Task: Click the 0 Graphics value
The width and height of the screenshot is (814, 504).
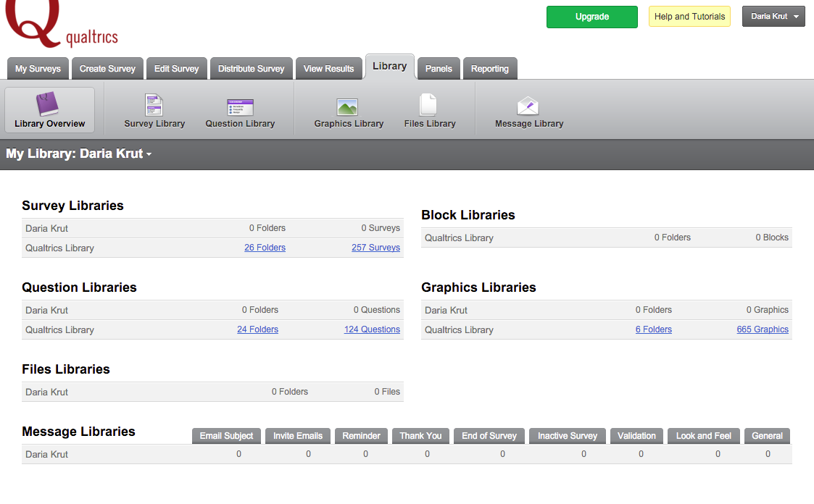Action: click(x=768, y=309)
